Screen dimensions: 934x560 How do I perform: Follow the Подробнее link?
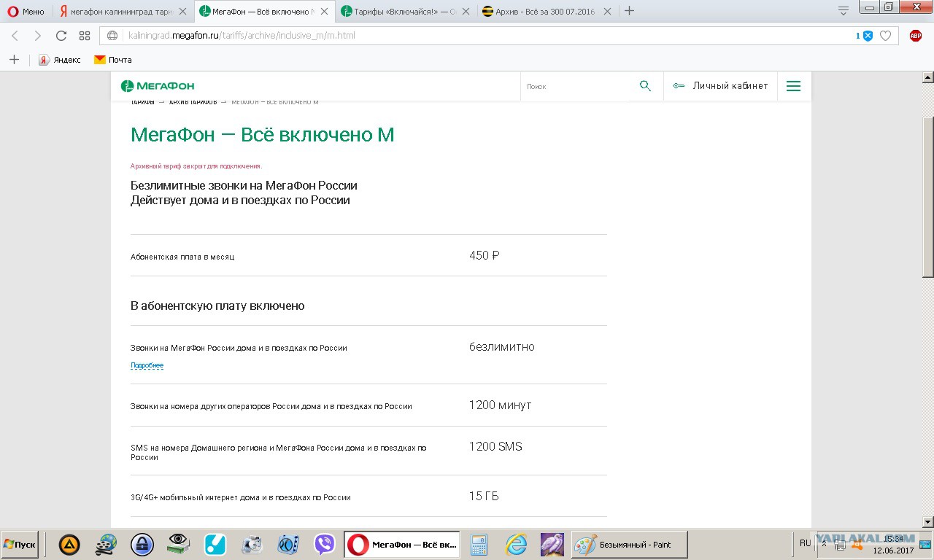click(147, 365)
